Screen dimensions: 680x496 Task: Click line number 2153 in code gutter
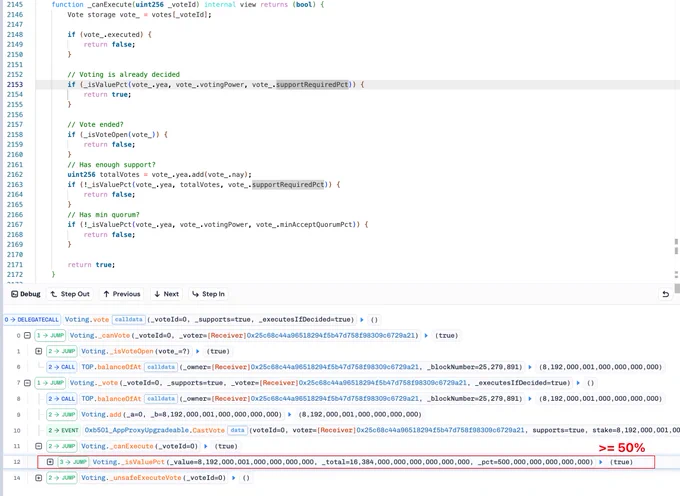(15, 85)
